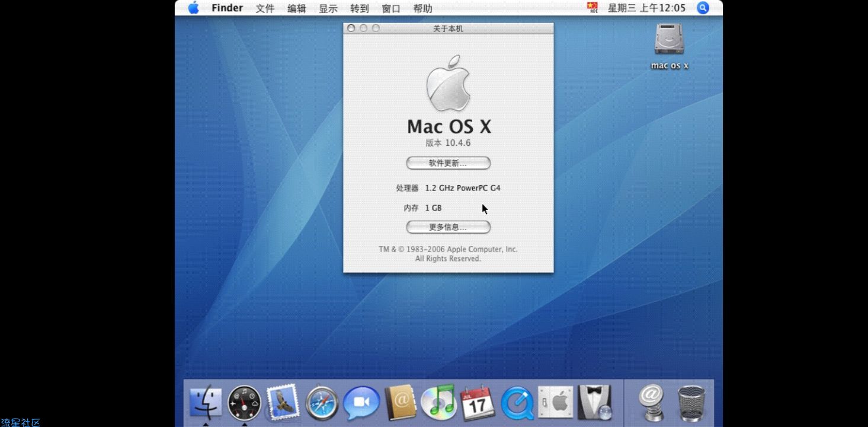Open the 编辑 menu
The height and width of the screenshot is (427, 868).
tap(297, 8)
